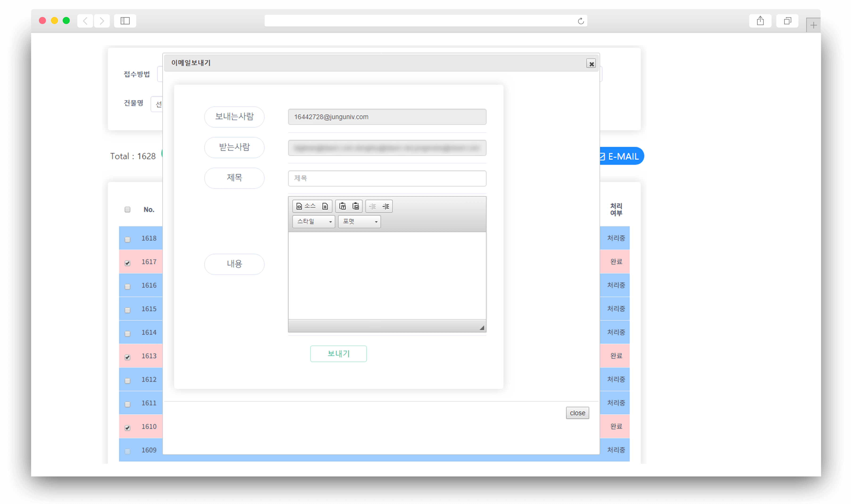Check the checkbox for row 1615

127,310
